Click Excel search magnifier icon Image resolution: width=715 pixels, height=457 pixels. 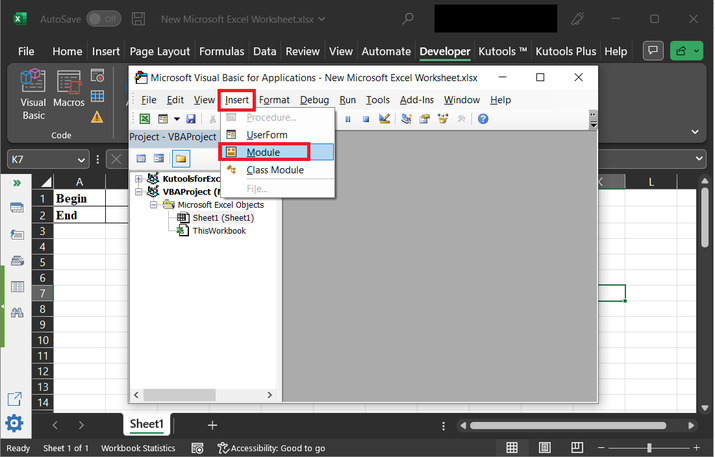coord(408,19)
